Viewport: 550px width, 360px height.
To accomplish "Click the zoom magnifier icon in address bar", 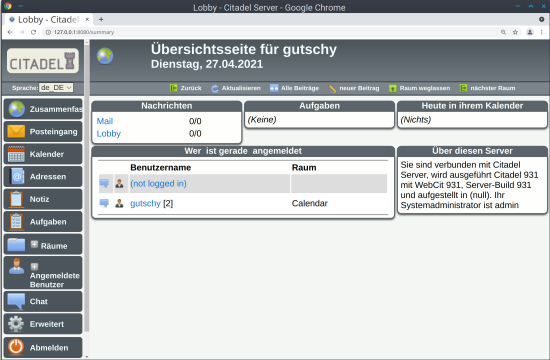I will tap(503, 32).
